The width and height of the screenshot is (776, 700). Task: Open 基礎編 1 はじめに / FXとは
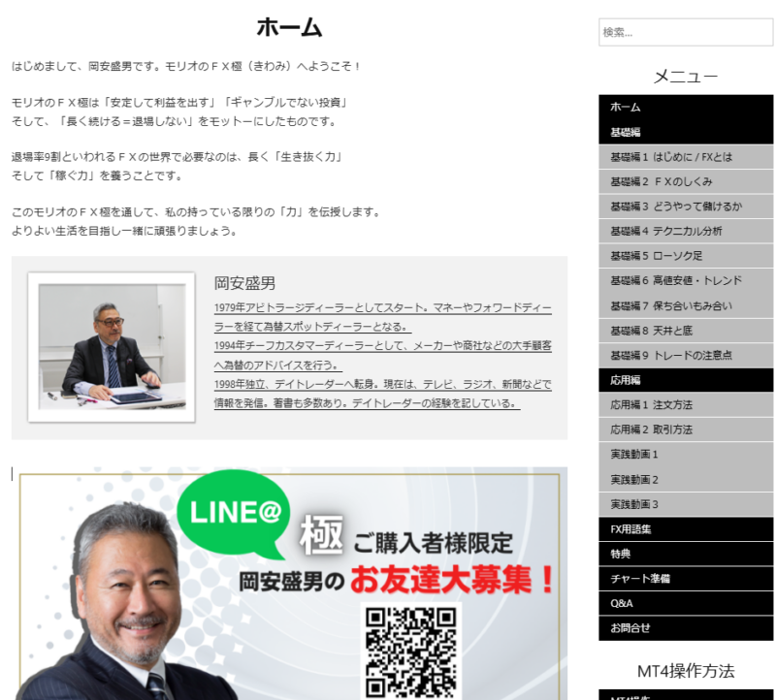point(686,157)
